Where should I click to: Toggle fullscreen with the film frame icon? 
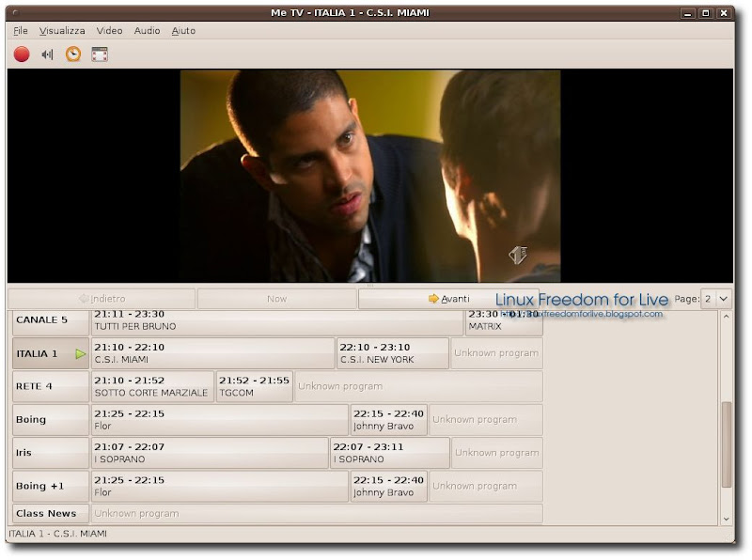[x=100, y=54]
